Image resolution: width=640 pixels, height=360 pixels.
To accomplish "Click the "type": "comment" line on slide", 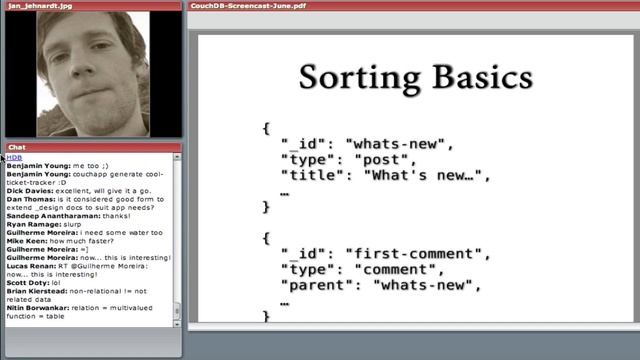I will coord(362,270).
